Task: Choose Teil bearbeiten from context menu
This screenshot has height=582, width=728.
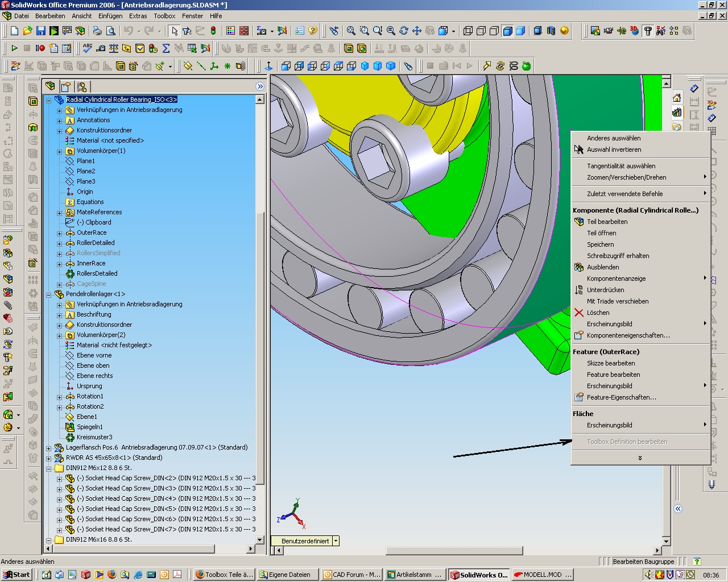Action: [x=607, y=222]
